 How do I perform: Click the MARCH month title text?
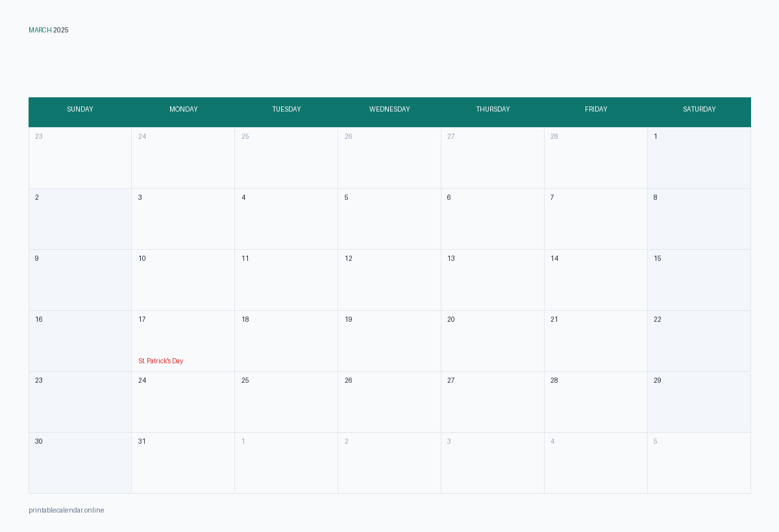point(40,30)
